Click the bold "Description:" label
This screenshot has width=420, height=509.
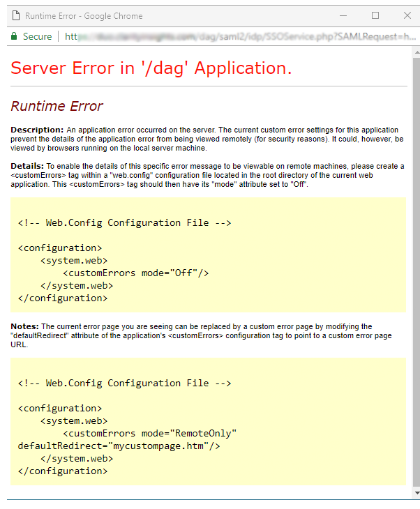pos(37,130)
